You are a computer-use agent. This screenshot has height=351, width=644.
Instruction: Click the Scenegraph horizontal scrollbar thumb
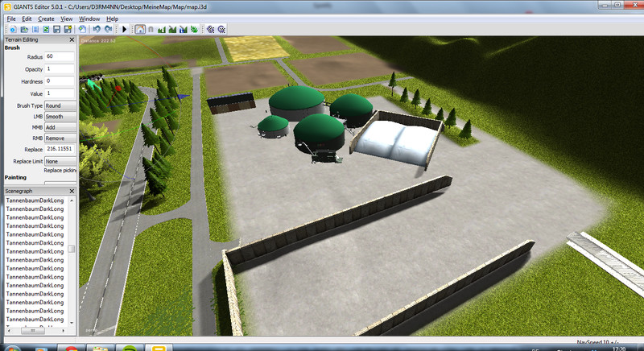pyautogui.click(x=32, y=331)
